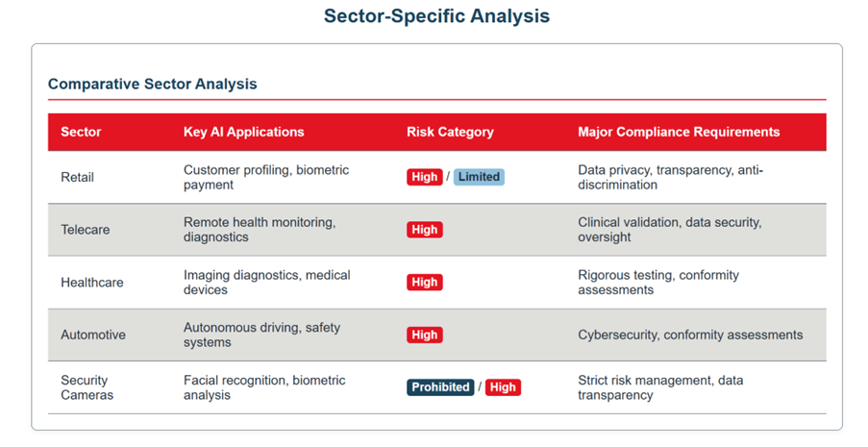Screen dimensions: 868x447
Task: Select the Automotive sector cell
Action: point(93,335)
